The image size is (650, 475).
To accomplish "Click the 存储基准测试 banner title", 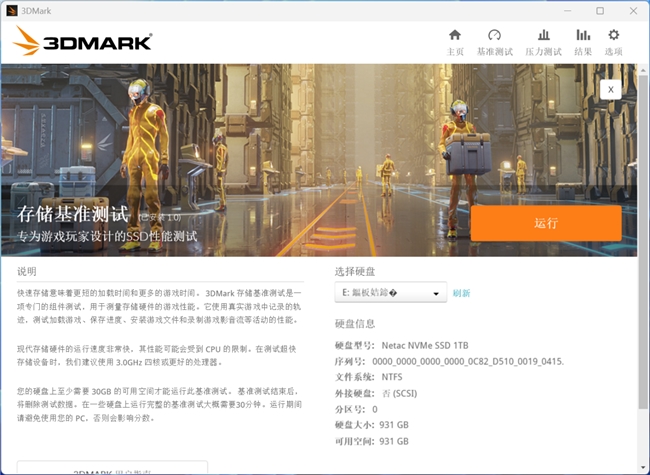I will click(x=73, y=214).
